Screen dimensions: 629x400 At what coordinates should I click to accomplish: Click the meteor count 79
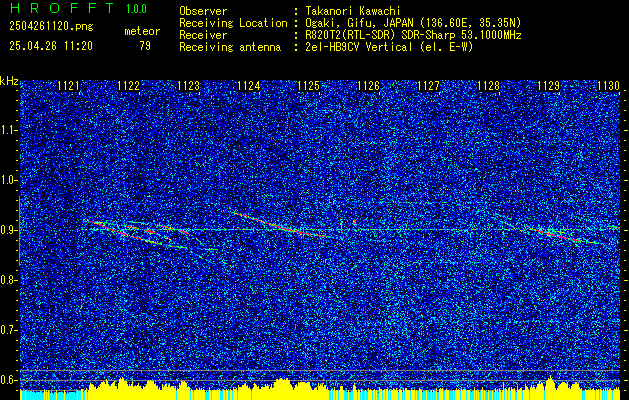[x=145, y=46]
